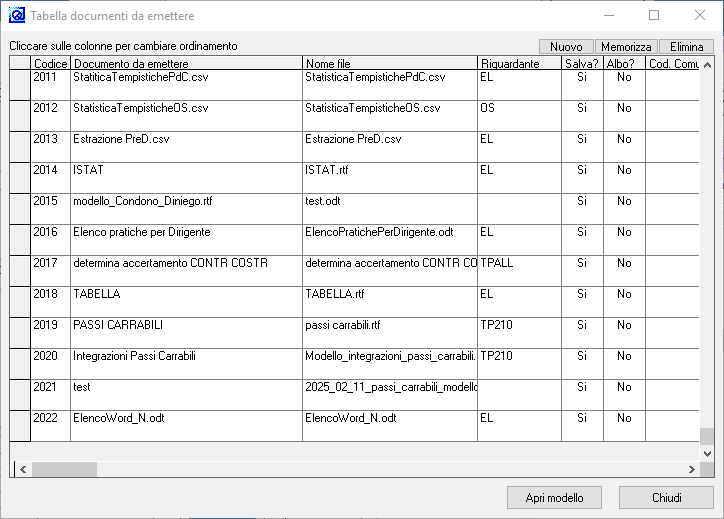Click code cell 2021
Viewport: 724px width, 519px height.
pyautogui.click(x=51, y=395)
